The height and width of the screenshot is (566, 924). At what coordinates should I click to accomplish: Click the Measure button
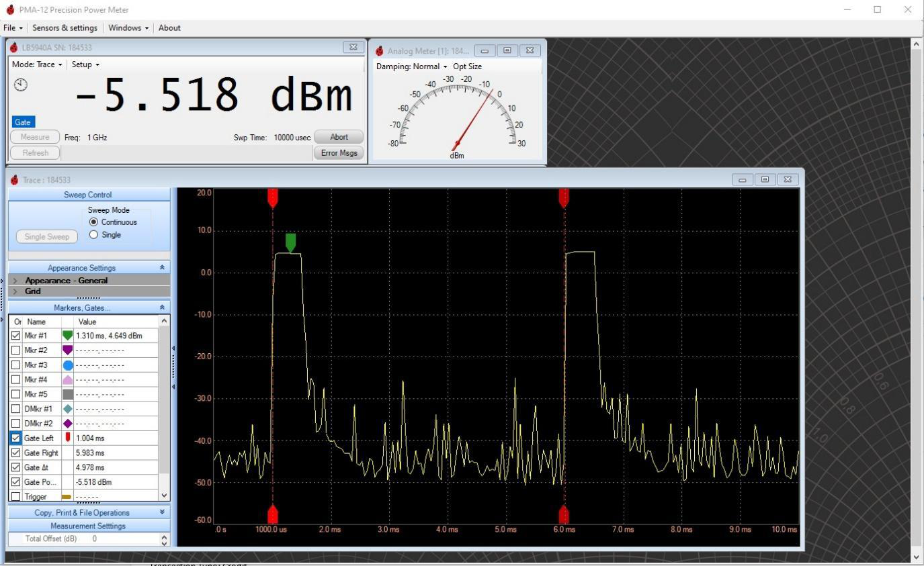[35, 137]
